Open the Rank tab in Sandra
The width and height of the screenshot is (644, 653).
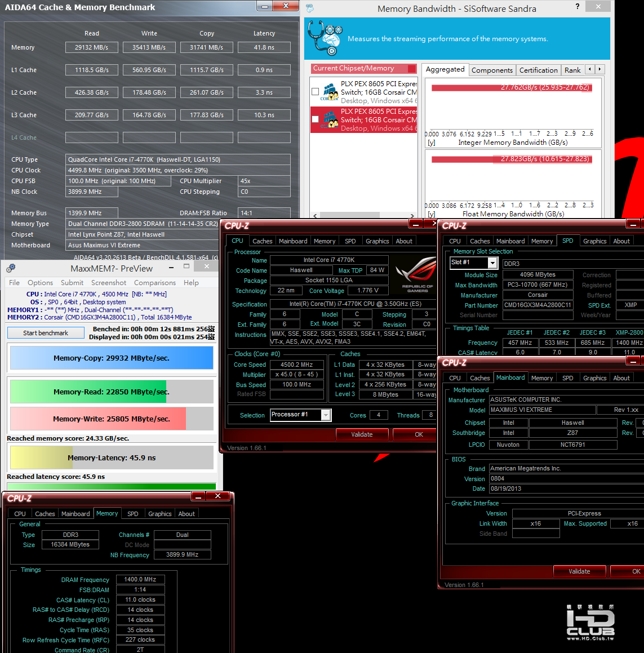(572, 70)
